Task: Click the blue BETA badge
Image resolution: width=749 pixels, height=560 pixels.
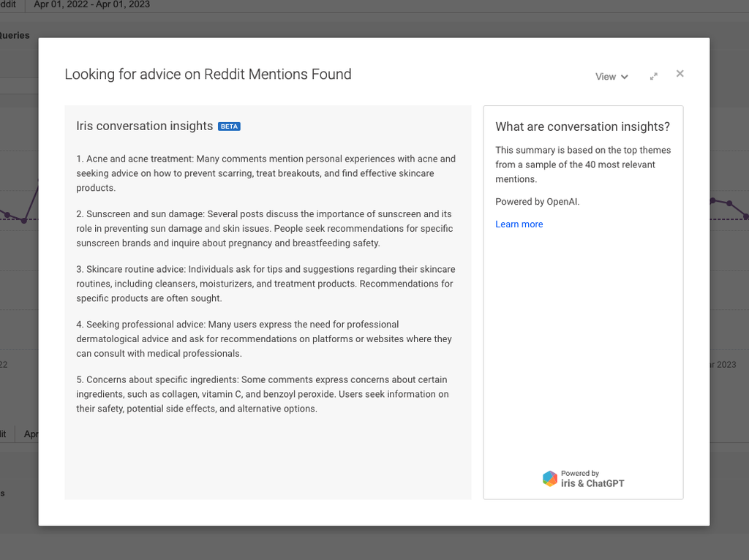Action: pyautogui.click(x=229, y=126)
